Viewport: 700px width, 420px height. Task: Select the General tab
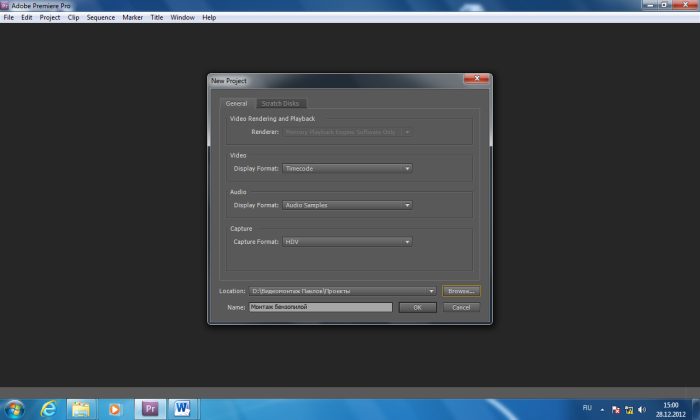(x=236, y=103)
